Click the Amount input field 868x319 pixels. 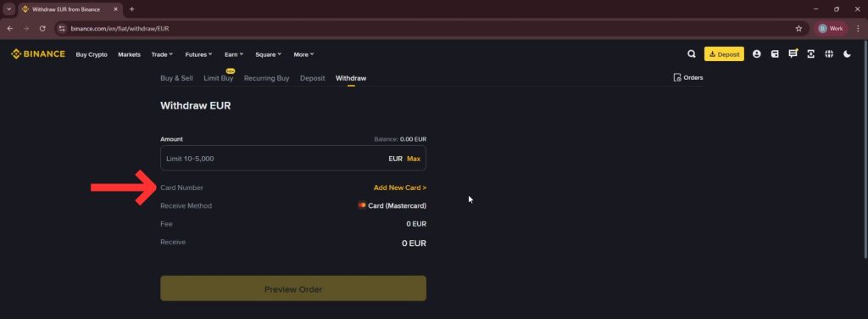click(293, 158)
